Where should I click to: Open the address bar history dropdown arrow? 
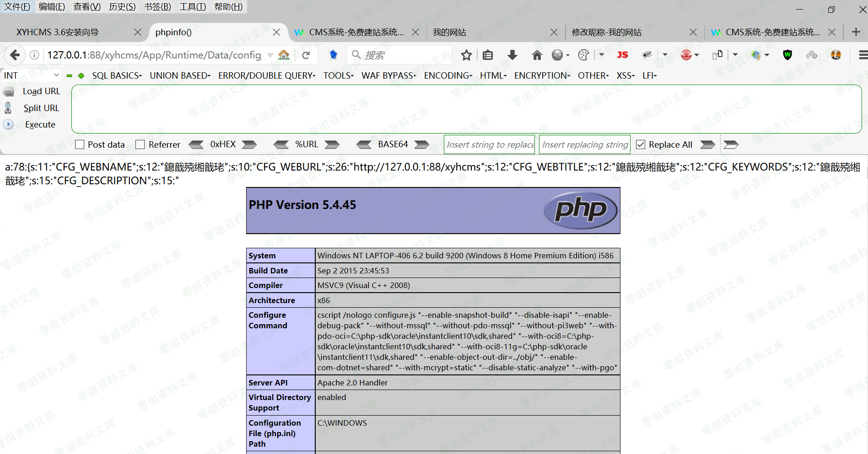point(270,55)
